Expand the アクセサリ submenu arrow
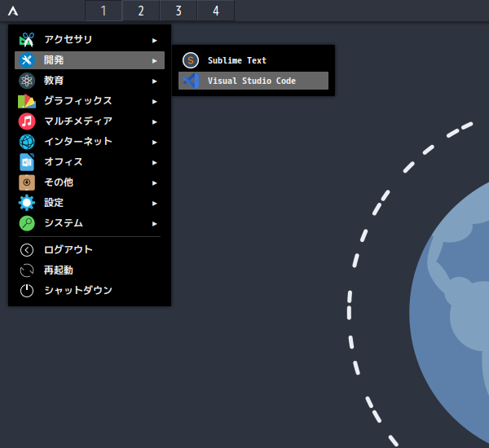Image resolution: width=489 pixels, height=448 pixels. tap(154, 41)
